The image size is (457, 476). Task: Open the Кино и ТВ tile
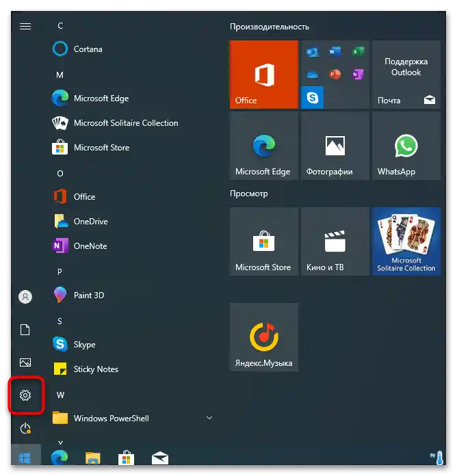[335, 241]
